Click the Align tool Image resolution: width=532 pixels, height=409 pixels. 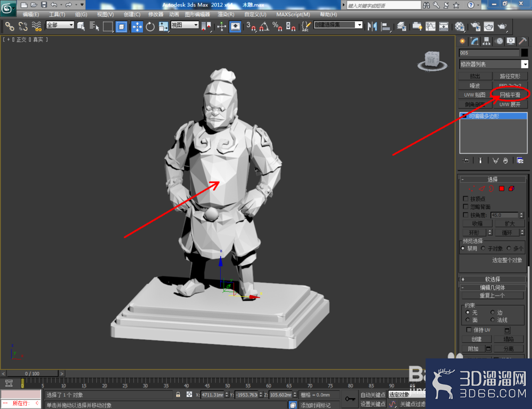tap(386, 26)
